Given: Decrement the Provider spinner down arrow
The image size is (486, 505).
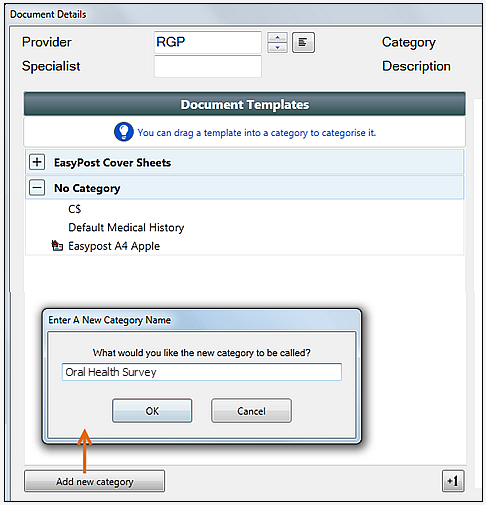Looking at the screenshot, I should (277, 48).
